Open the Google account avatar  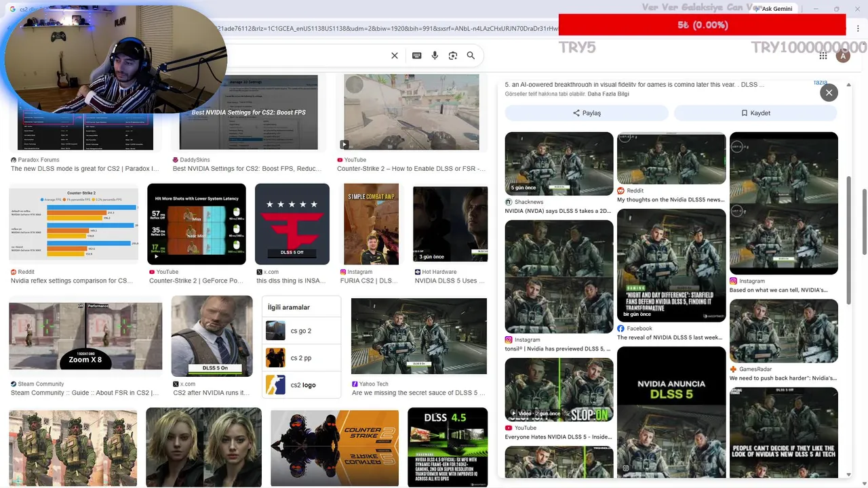click(843, 56)
